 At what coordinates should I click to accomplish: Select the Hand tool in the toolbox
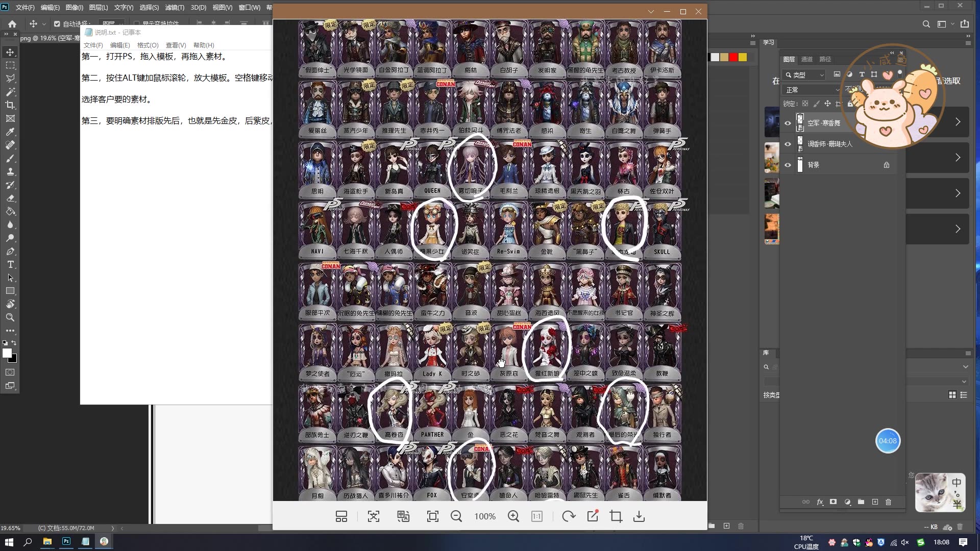[10, 304]
